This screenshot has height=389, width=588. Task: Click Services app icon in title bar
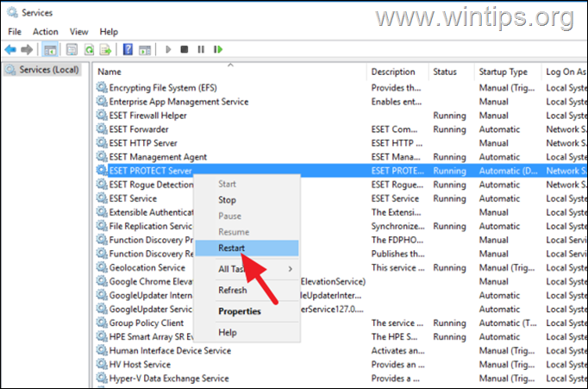(x=12, y=12)
